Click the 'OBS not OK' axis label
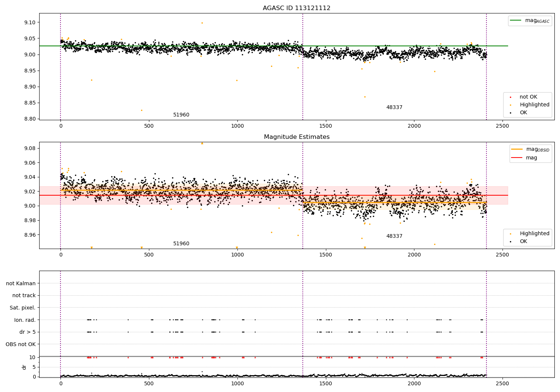Image resolution: width=560 pixels, height=392 pixels. [21, 344]
